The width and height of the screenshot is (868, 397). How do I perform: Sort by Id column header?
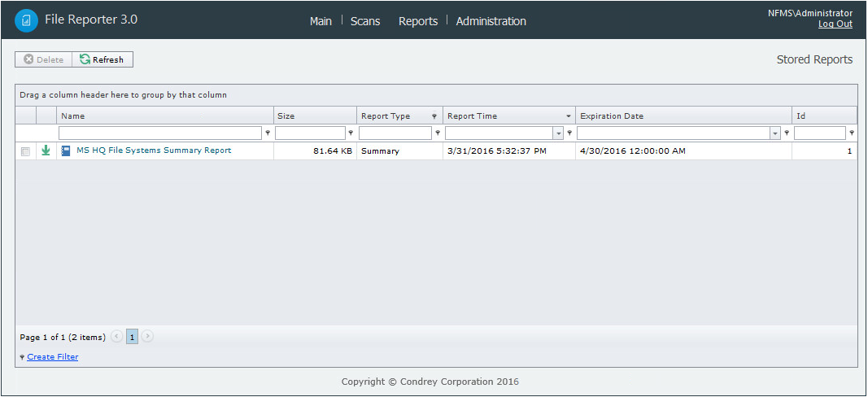tap(824, 116)
